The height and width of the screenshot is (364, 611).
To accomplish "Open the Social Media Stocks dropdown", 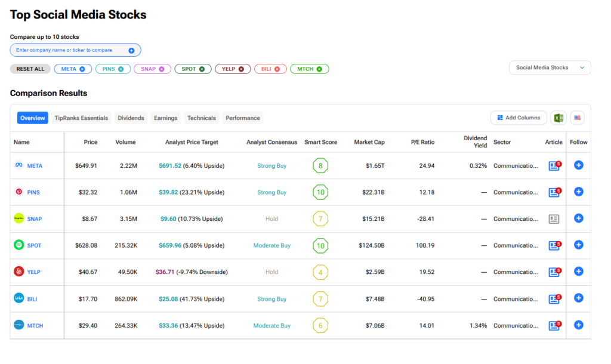I will pyautogui.click(x=550, y=68).
